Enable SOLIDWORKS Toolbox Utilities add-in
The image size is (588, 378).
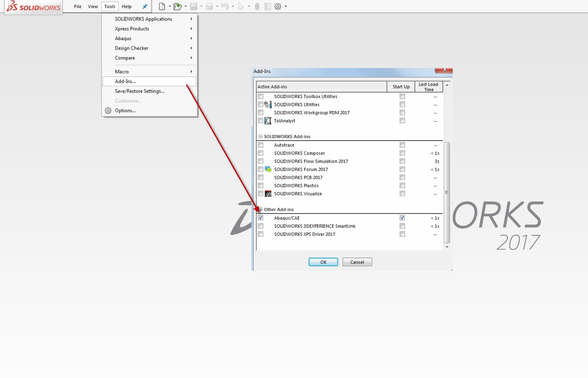(260, 96)
